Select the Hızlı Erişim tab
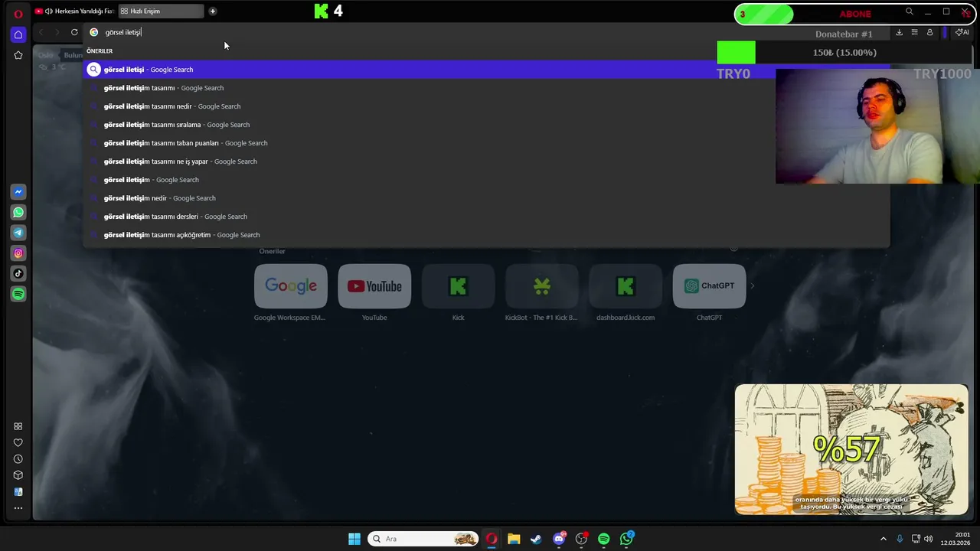 coord(161,11)
